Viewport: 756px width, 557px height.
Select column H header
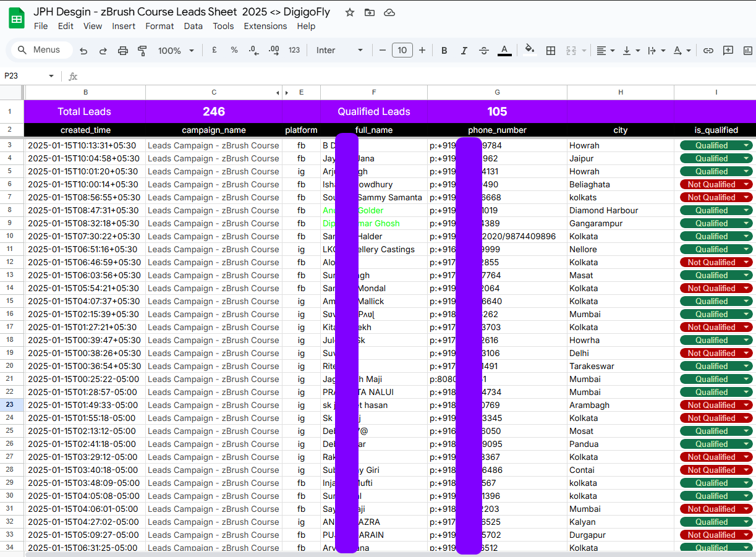pyautogui.click(x=621, y=93)
